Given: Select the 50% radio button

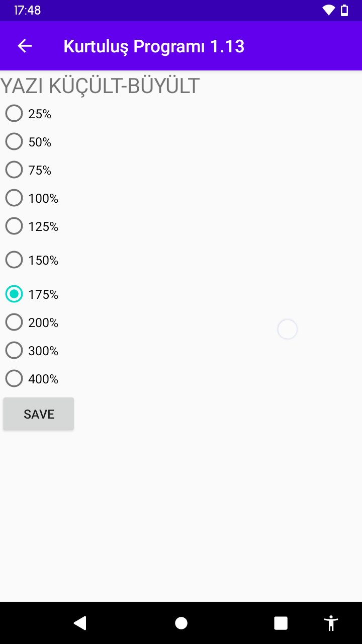Looking at the screenshot, I should [14, 142].
